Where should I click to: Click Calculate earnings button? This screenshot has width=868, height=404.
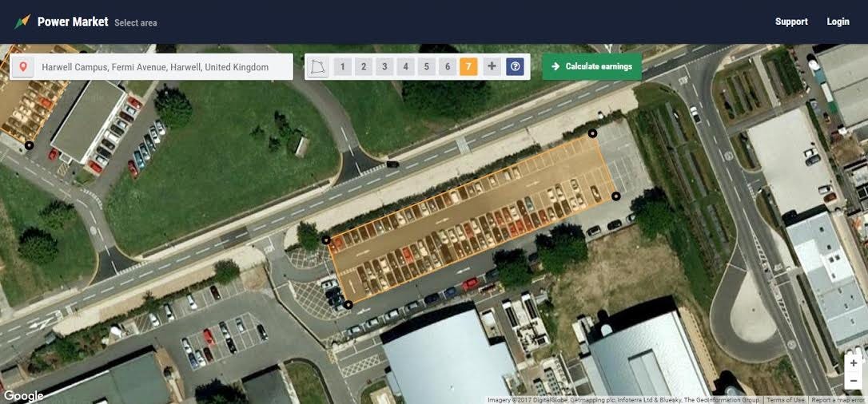coord(591,66)
